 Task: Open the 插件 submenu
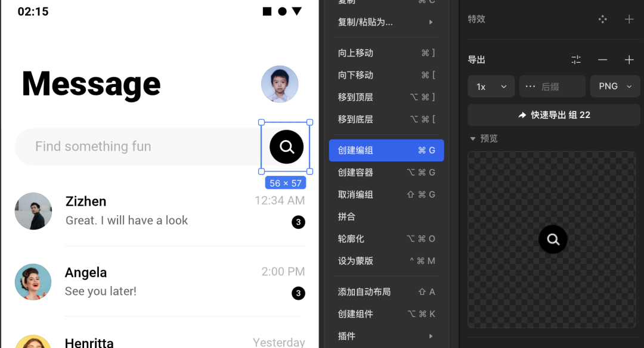pyautogui.click(x=386, y=336)
